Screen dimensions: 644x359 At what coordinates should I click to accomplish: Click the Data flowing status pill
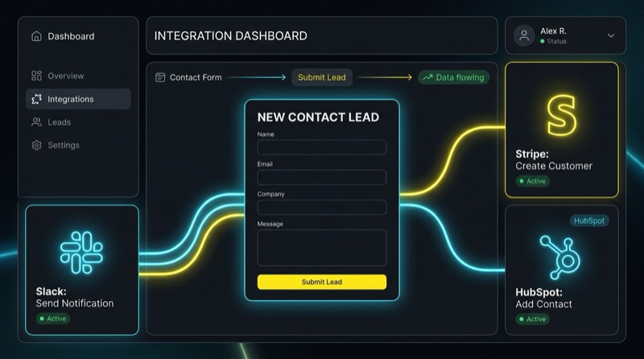coord(453,77)
